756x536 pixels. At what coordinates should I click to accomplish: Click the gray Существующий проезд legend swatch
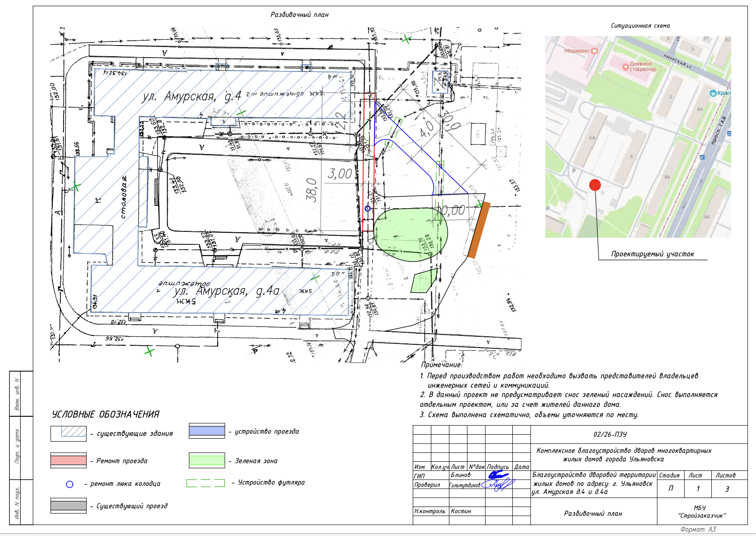[x=68, y=506]
